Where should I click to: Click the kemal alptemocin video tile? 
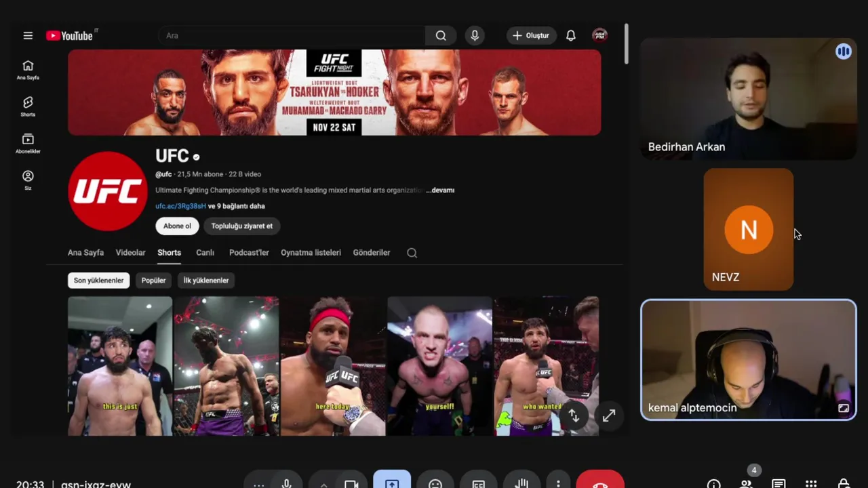[x=749, y=360]
